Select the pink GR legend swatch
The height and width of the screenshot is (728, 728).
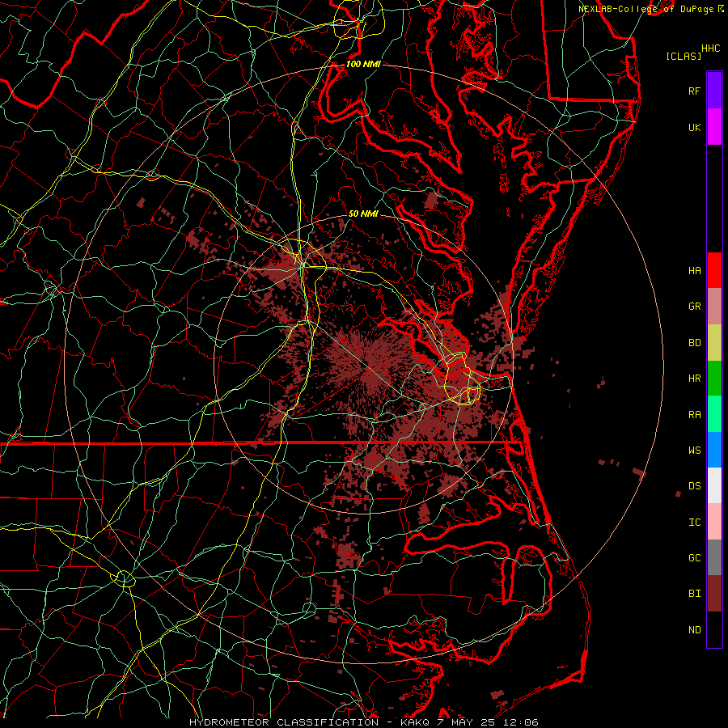tap(714, 307)
